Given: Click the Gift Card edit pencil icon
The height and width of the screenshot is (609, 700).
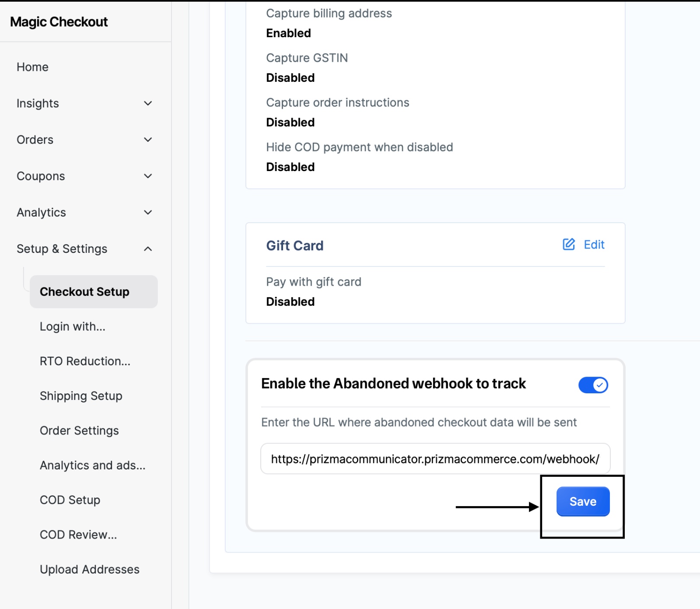Looking at the screenshot, I should pyautogui.click(x=569, y=245).
